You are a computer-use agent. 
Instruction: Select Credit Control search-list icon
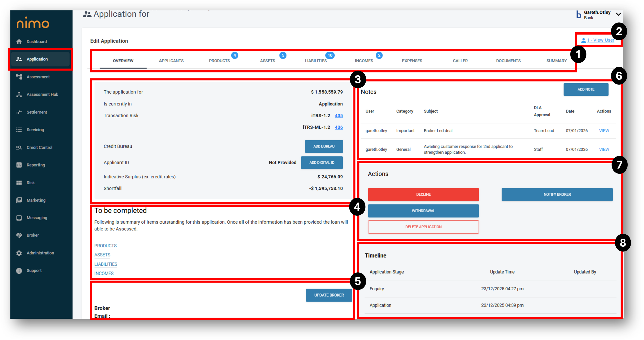click(x=19, y=147)
